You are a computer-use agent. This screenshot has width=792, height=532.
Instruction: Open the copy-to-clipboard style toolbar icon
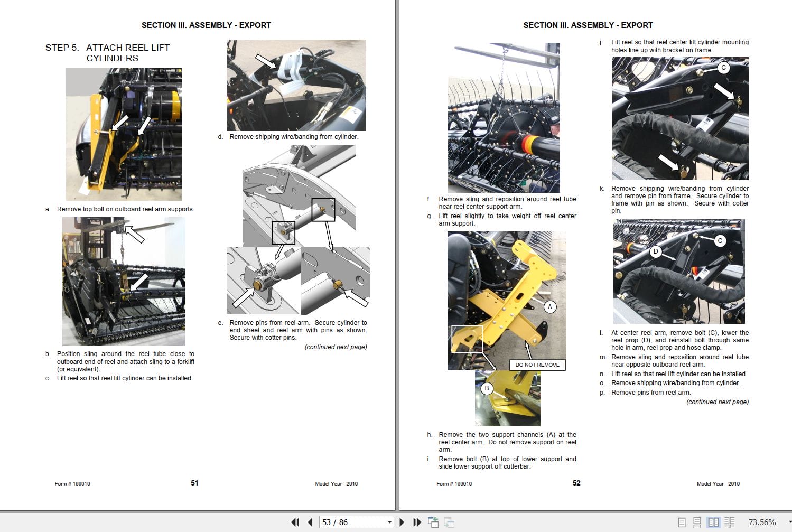click(x=433, y=522)
